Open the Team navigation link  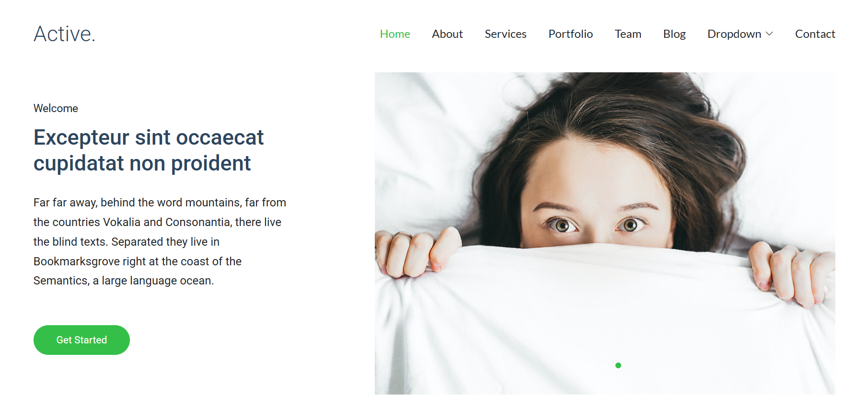[x=628, y=34]
